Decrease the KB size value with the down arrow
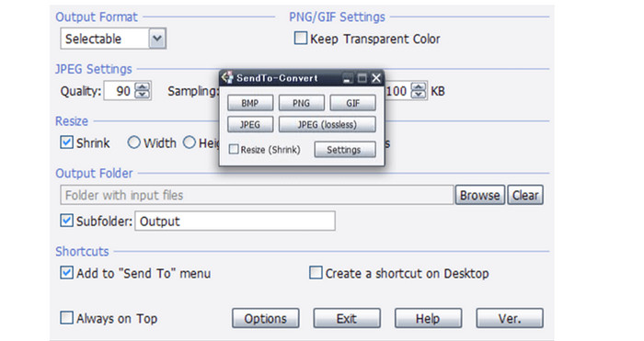The height and width of the screenshot is (341, 644). tap(418, 95)
